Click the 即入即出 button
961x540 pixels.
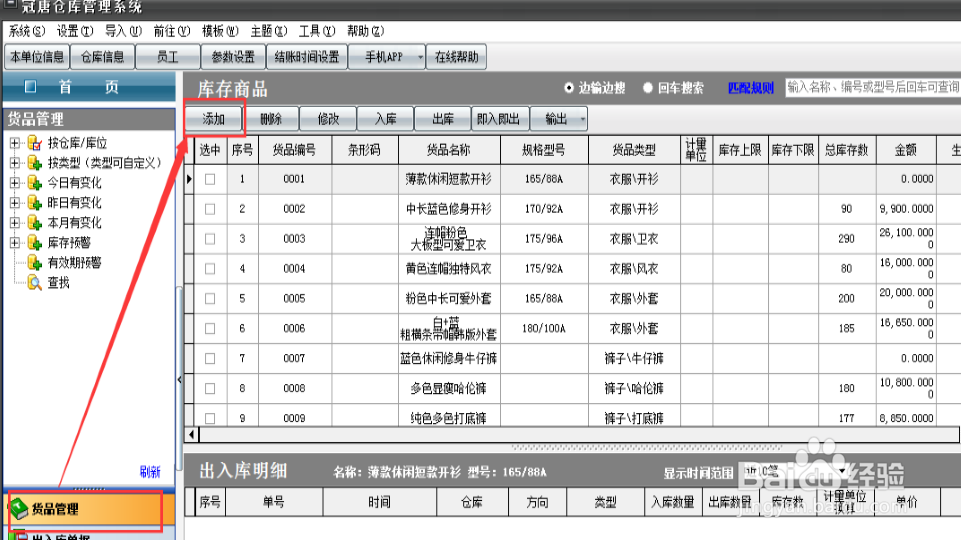click(500, 119)
